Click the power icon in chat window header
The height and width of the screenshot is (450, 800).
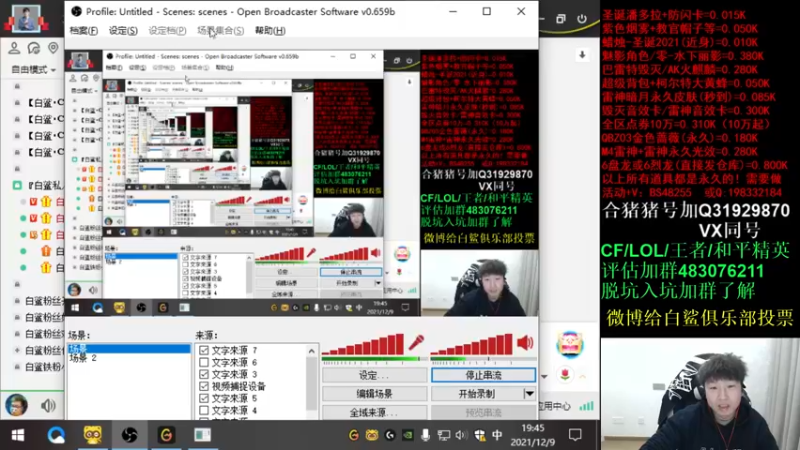582,19
